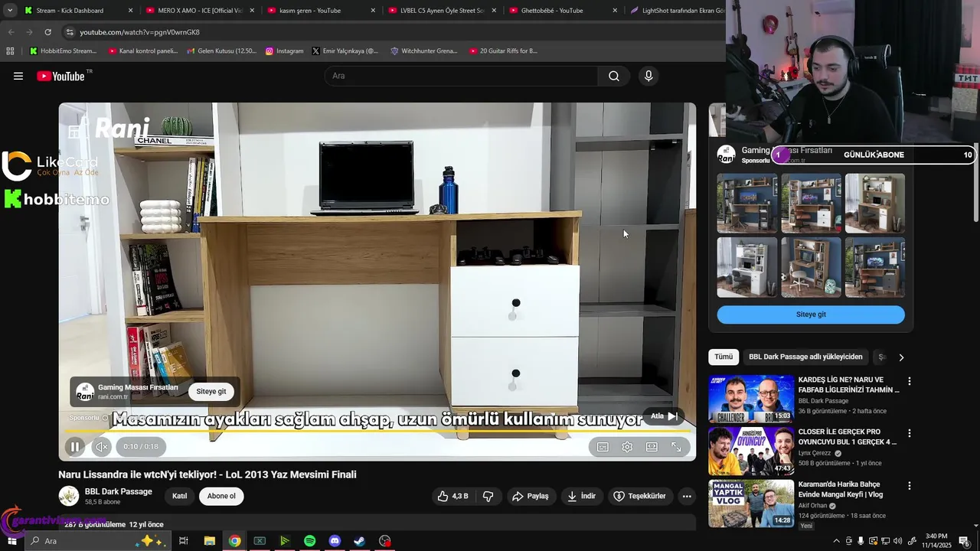The width and height of the screenshot is (980, 551).
Task: Open options menu for 'Karaman'da Harika Bahçe' video
Action: click(x=910, y=486)
